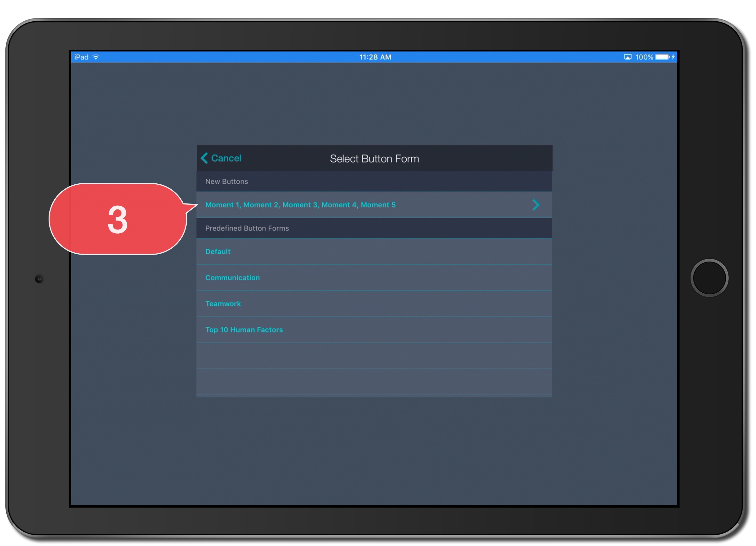Tap the iPad front camera dot
The width and height of the screenshot is (756, 546).
[x=39, y=279]
